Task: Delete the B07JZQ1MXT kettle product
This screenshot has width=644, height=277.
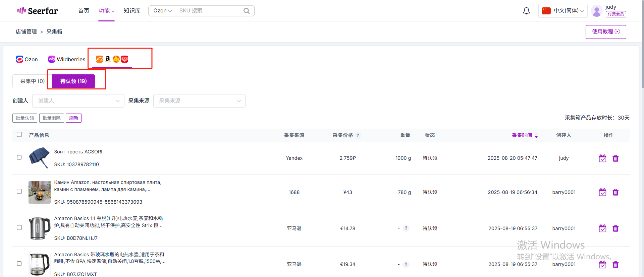Action: coord(615,265)
